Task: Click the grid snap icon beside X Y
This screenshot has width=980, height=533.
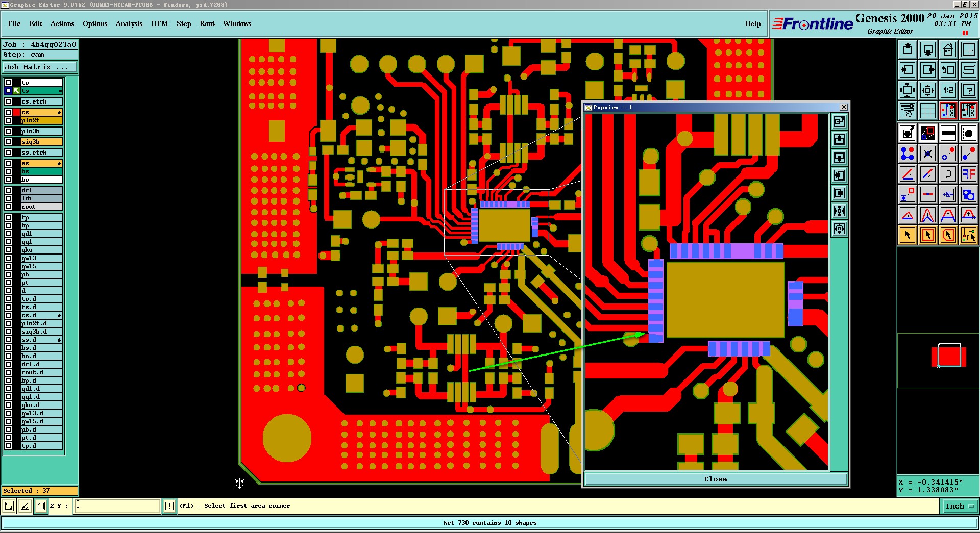Action: 41,506
